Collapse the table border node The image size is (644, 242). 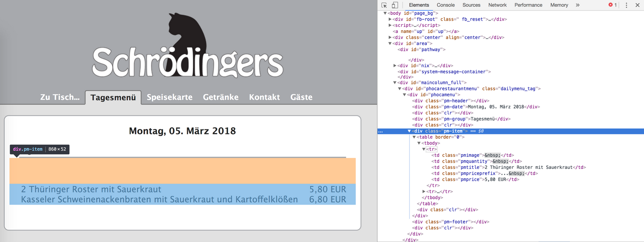[414, 137]
